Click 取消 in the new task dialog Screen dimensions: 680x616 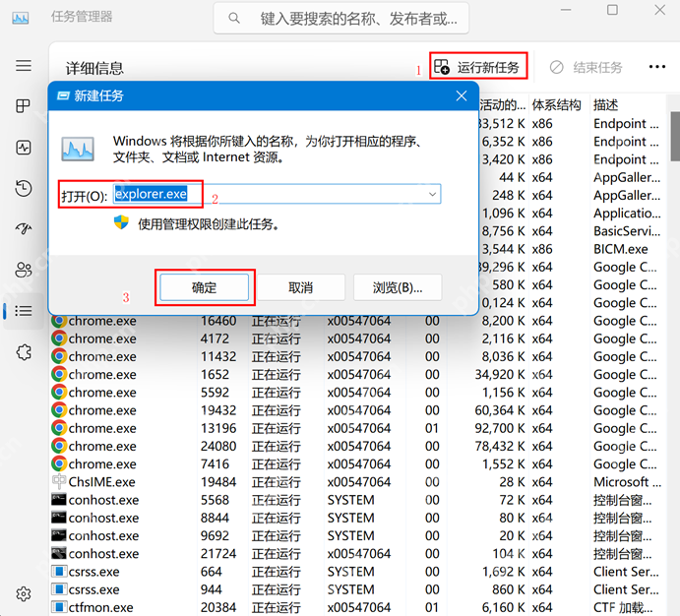coord(301,287)
